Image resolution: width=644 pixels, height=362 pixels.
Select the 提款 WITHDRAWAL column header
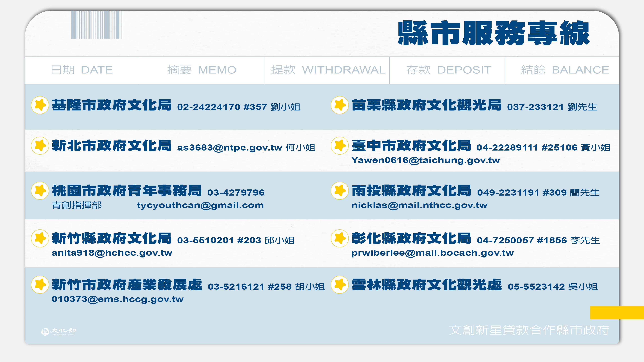coord(327,70)
